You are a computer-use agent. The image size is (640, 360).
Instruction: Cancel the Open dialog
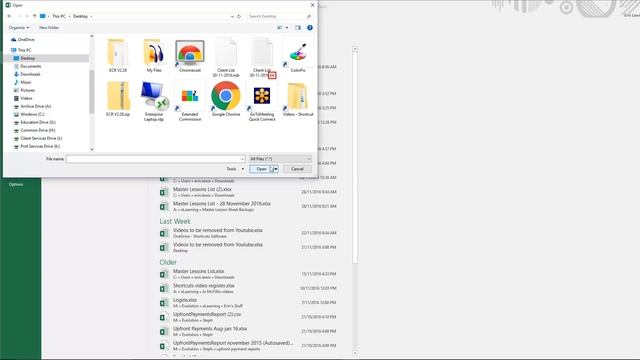tap(297, 169)
